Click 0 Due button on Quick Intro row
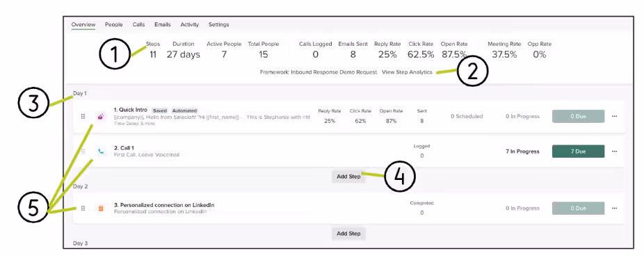Viewport: 644px width, 255px height. click(579, 116)
